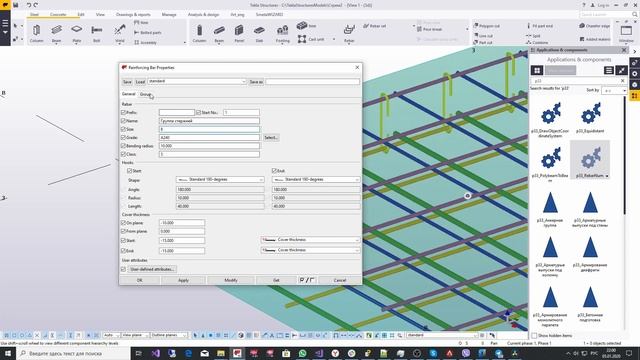The height and width of the screenshot is (360, 640).
Task: Toggle the On plane cover thickness checkbox
Action: 123,223
